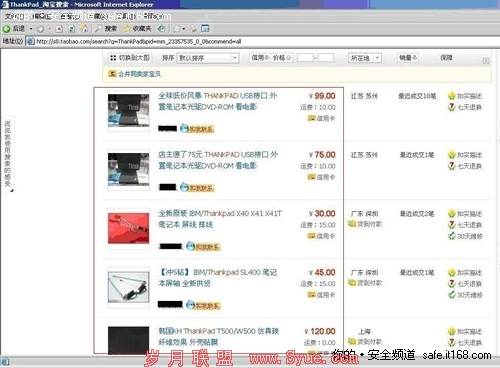Click the ¥120.00 price text
The height and width of the screenshot is (368, 500).
[320, 331]
